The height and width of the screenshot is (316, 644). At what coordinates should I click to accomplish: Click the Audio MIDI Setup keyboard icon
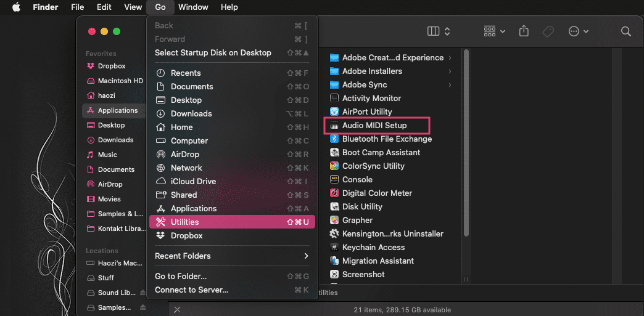(x=334, y=125)
